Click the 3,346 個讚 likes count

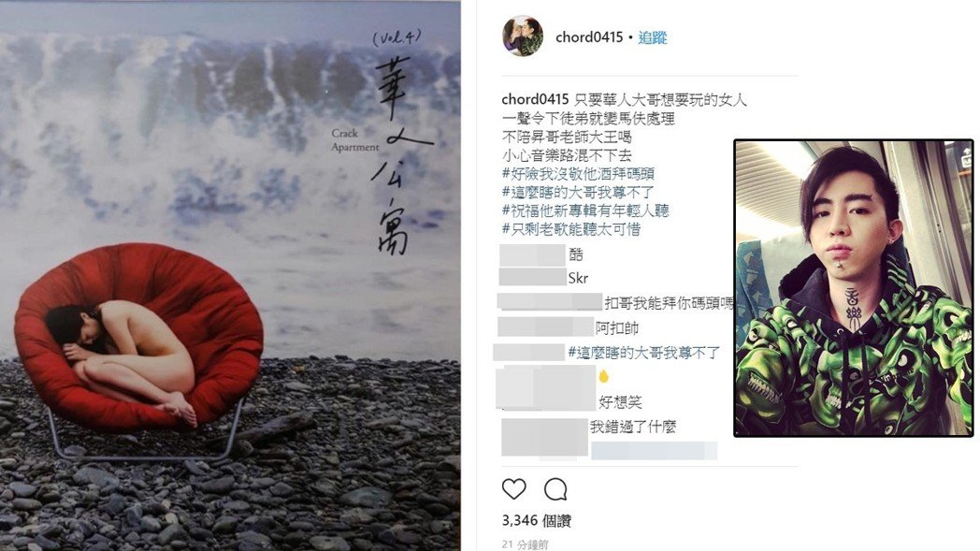click(536, 520)
